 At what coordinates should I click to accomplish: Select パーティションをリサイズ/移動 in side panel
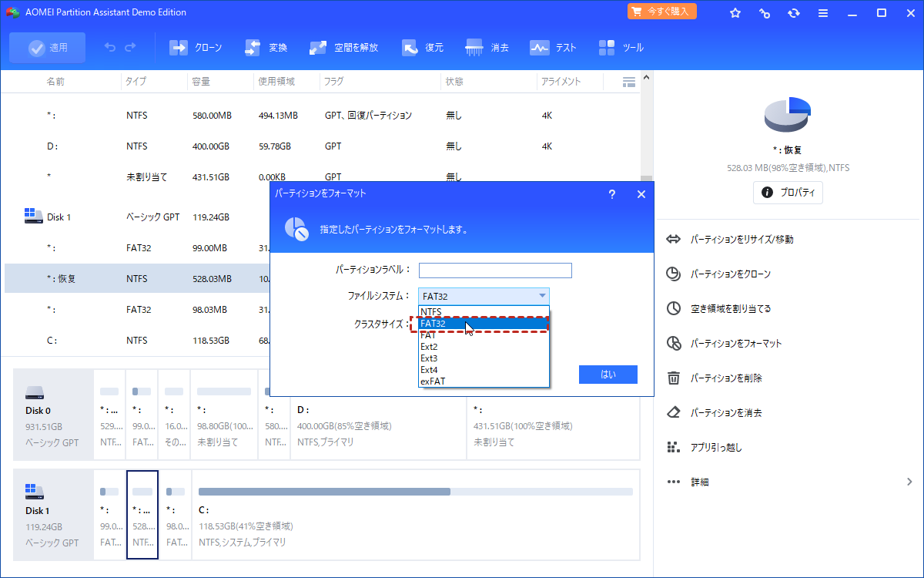pos(742,240)
